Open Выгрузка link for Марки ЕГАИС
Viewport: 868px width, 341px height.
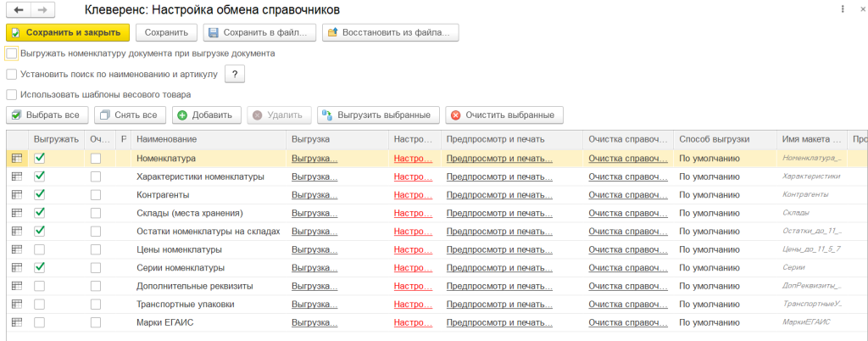[314, 322]
